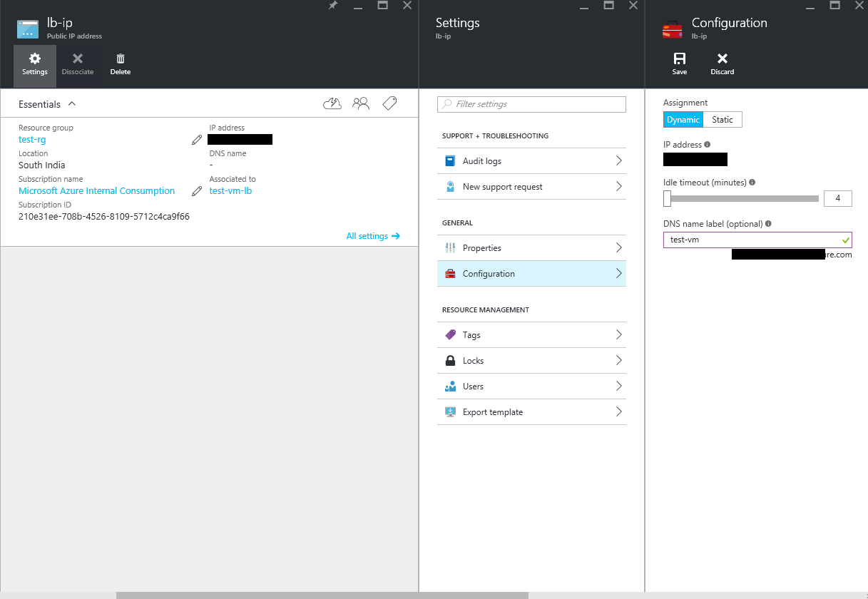Image resolution: width=868 pixels, height=599 pixels.
Task: Show info for DNS name label
Action: tap(768, 224)
